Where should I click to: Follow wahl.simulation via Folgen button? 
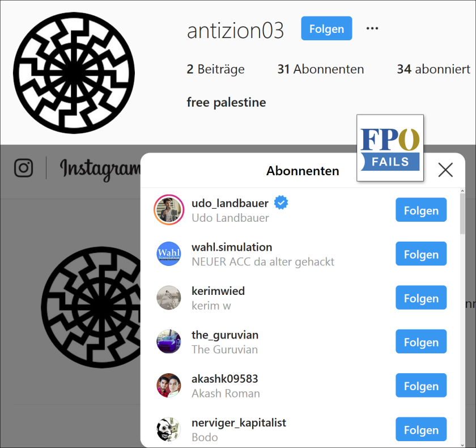421,254
